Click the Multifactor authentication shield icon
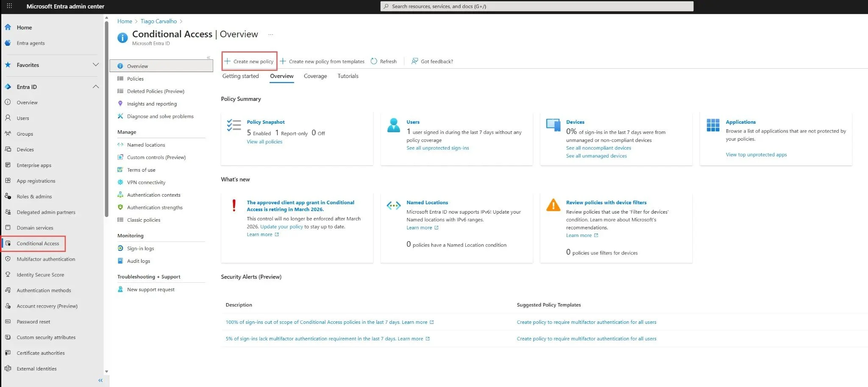868x387 pixels. click(8, 259)
